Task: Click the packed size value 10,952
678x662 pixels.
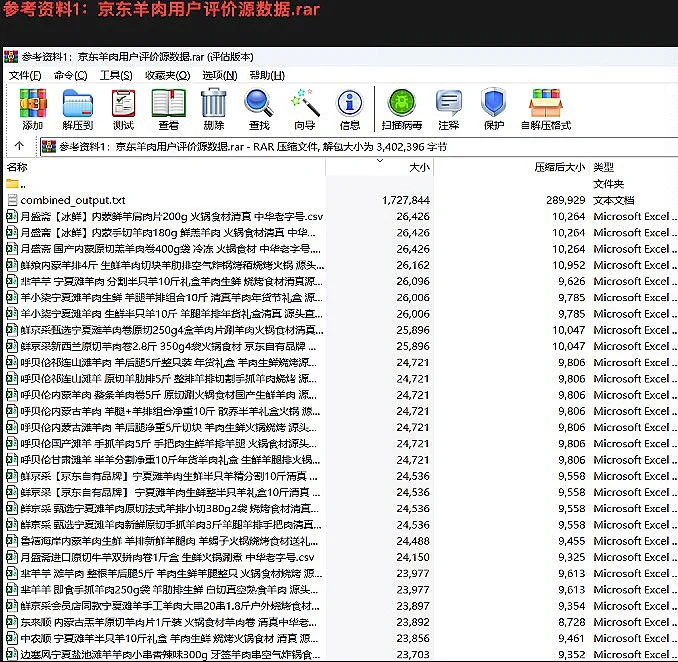Action: pos(569,265)
